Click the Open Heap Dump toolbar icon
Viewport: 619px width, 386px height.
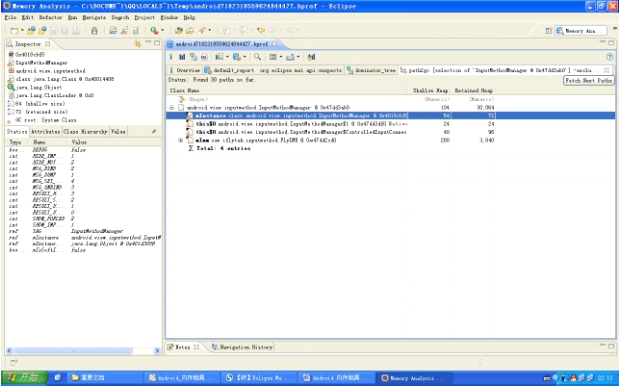[31, 30]
